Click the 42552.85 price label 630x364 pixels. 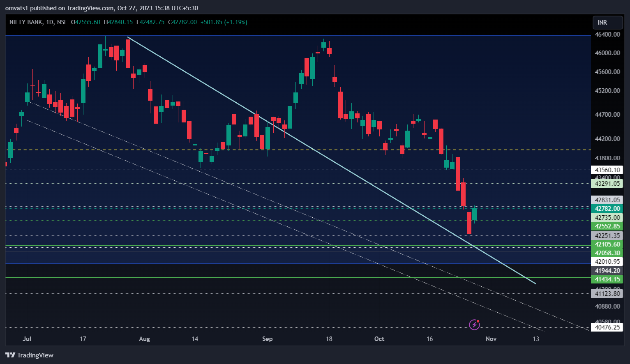tap(607, 226)
